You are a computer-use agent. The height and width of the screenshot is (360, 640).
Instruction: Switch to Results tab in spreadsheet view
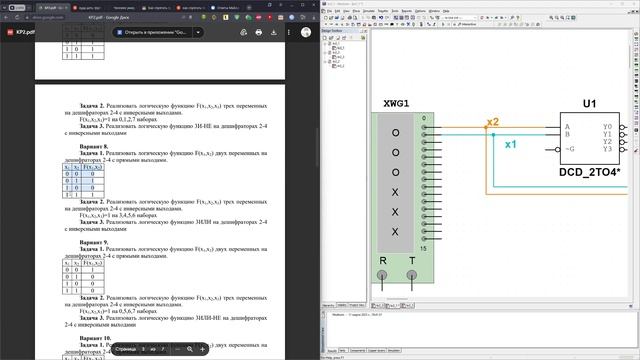(332, 351)
